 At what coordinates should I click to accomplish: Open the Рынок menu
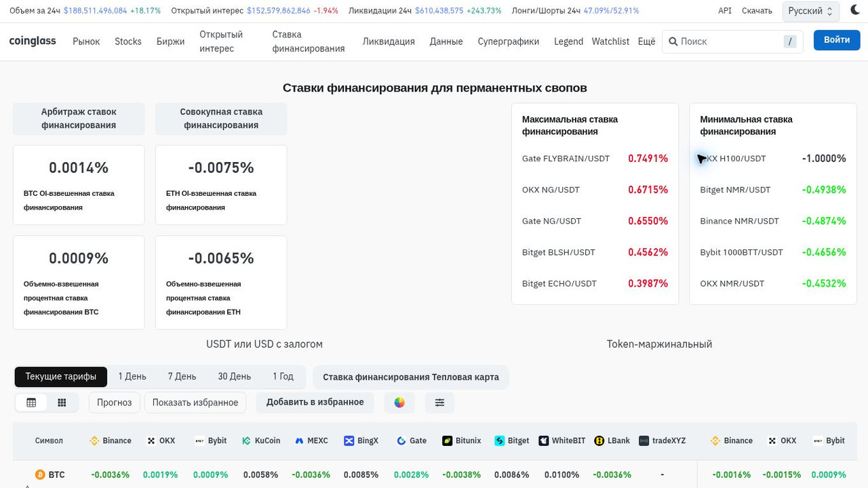point(86,41)
